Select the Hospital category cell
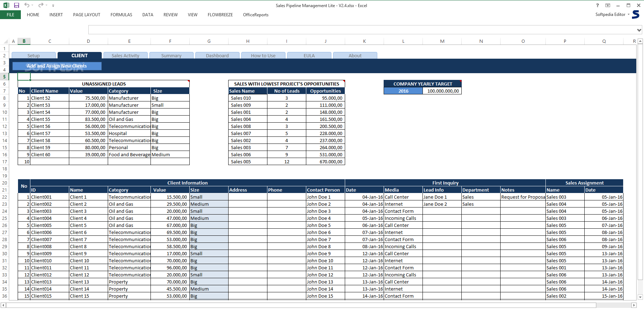Image resolution: width=644 pixels, height=310 pixels. pos(129,133)
